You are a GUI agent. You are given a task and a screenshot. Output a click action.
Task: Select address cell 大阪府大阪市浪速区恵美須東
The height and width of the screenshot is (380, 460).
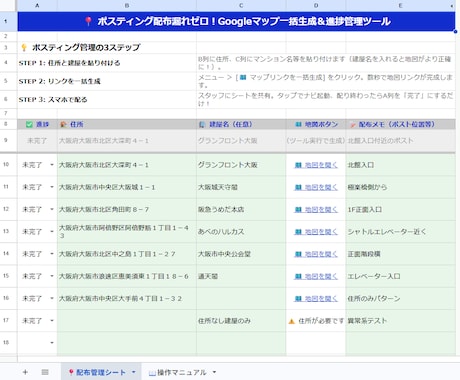pos(127,276)
